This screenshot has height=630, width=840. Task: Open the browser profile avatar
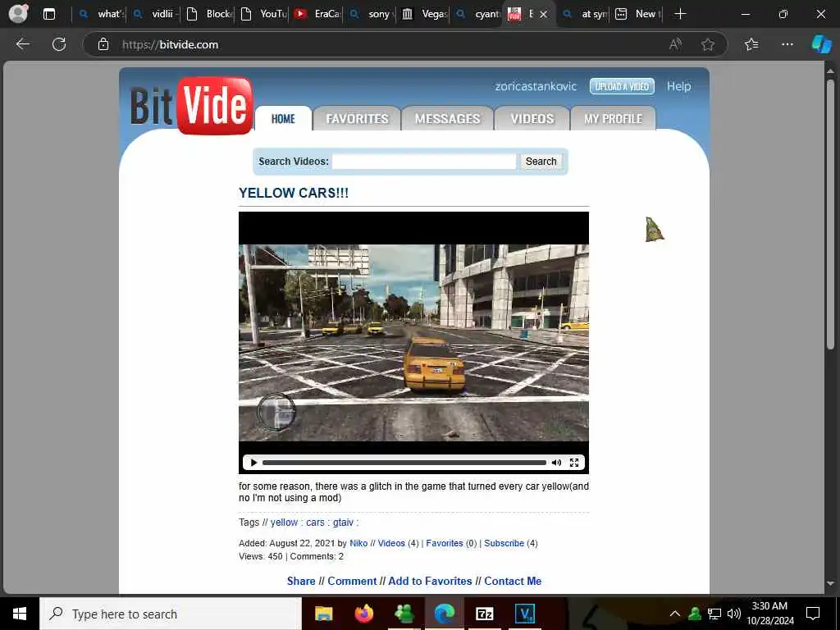(18, 14)
